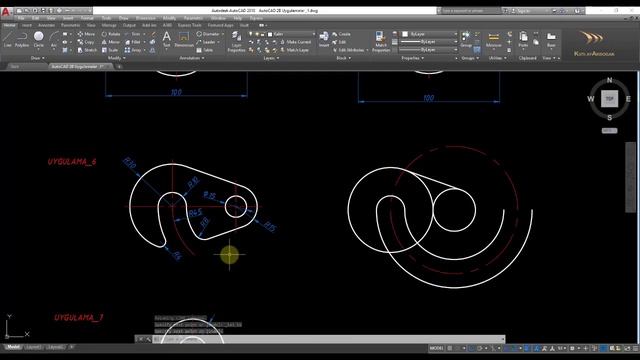
Task: Click the N compass direction on ViewCube
Action: point(609,80)
